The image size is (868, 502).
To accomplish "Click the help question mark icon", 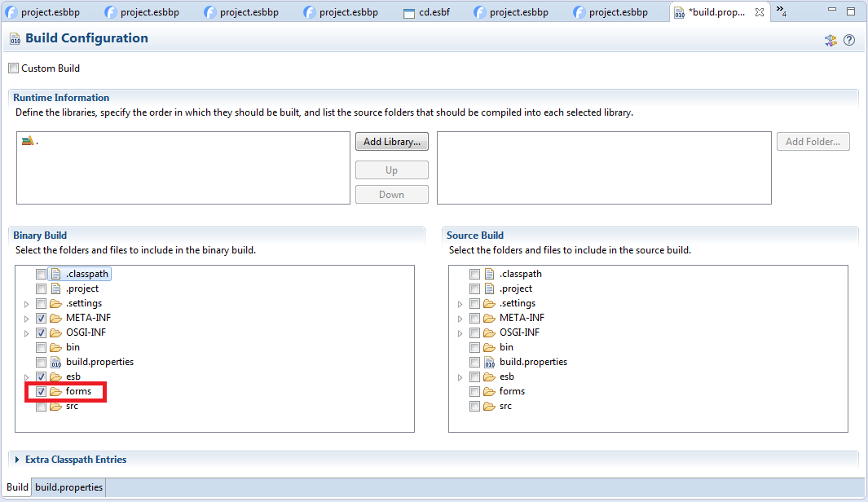I will tap(849, 40).
